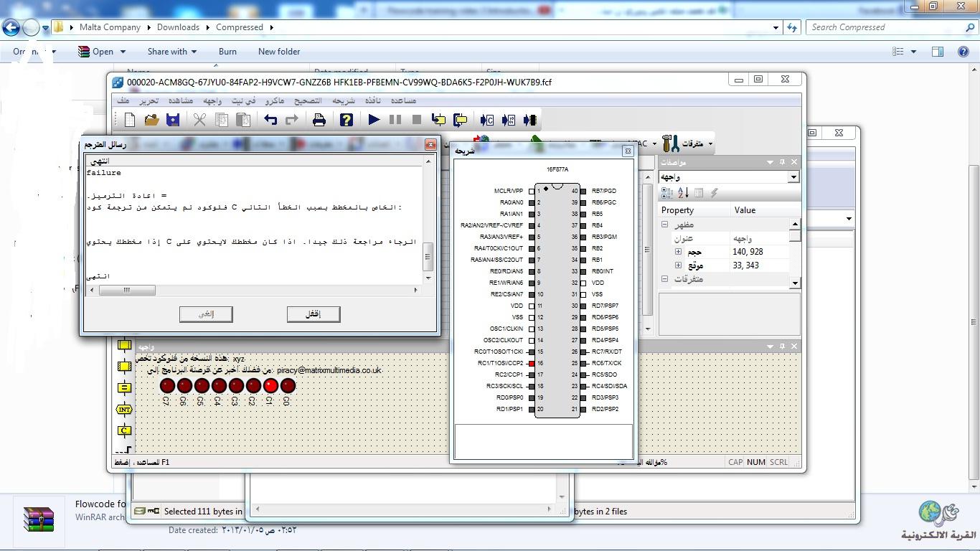Open the ماكرو (Macro) menu
This screenshot has height=551, width=980.
(x=275, y=101)
